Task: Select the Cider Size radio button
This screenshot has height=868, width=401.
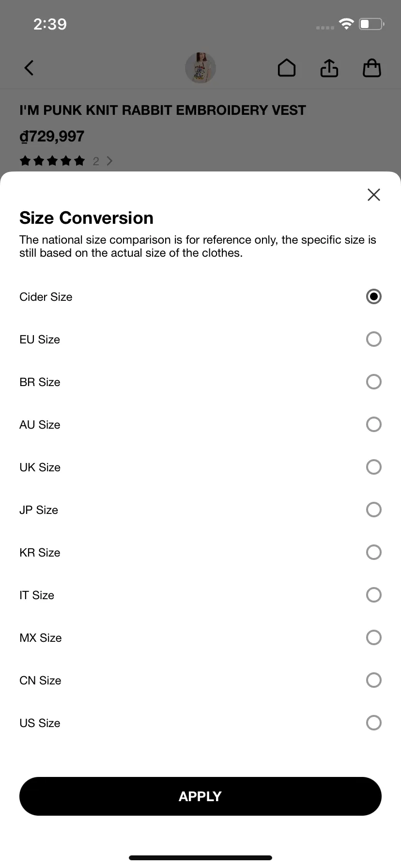Action: coord(374,296)
